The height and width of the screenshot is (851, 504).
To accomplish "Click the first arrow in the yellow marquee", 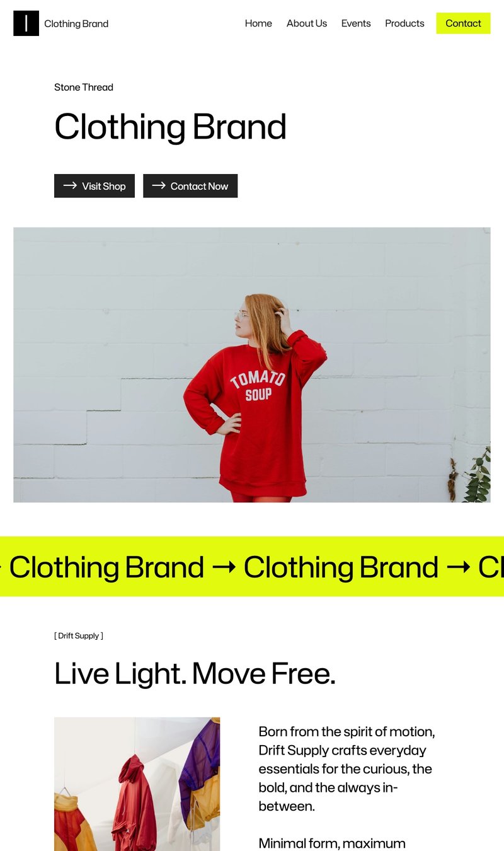I will (x=224, y=567).
